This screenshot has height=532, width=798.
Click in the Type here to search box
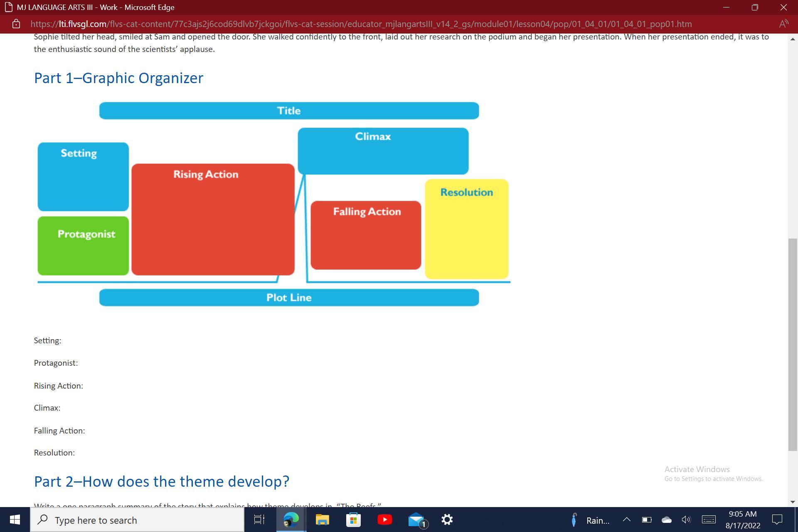[x=137, y=520]
